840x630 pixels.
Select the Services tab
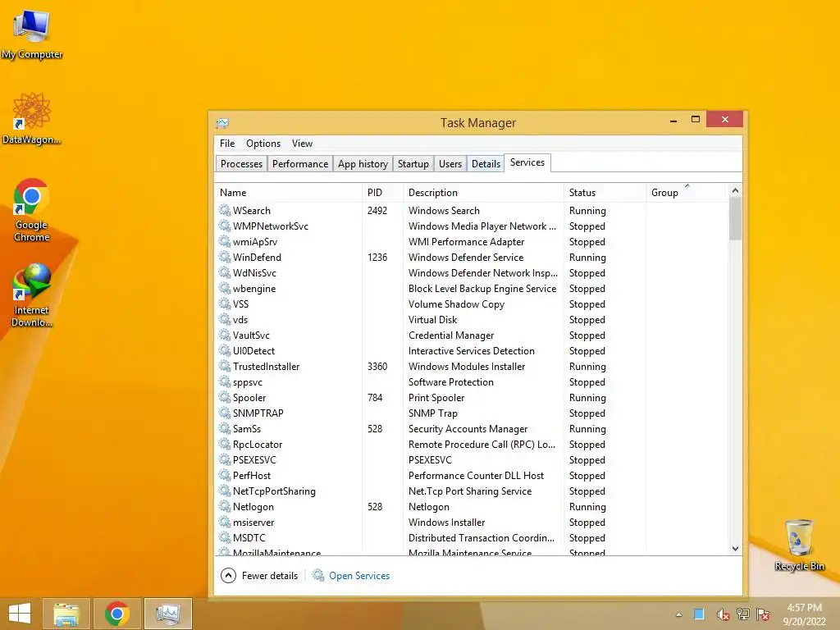(527, 162)
